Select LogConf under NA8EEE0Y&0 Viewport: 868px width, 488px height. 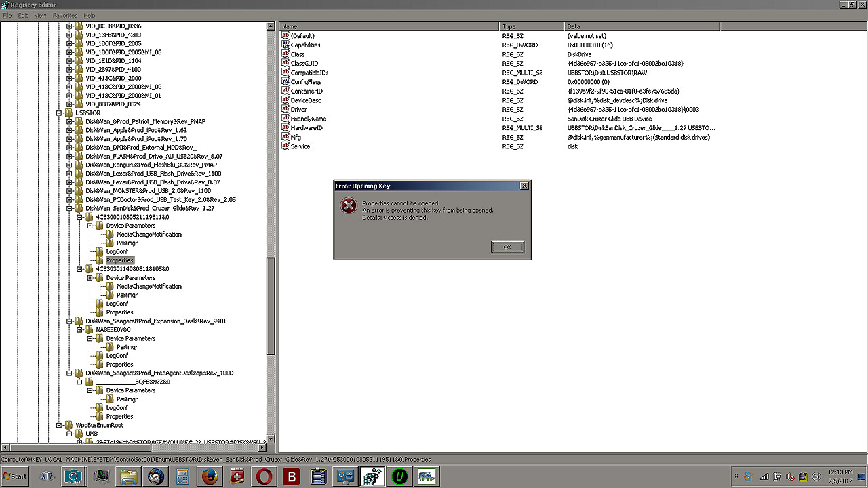pos(117,356)
